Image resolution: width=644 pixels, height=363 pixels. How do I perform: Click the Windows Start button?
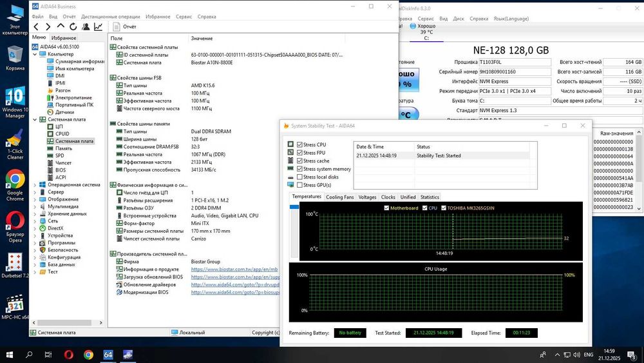(x=9, y=355)
